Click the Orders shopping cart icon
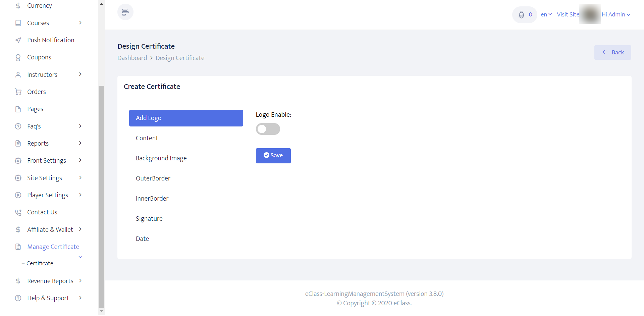The height and width of the screenshot is (316, 644). (18, 92)
